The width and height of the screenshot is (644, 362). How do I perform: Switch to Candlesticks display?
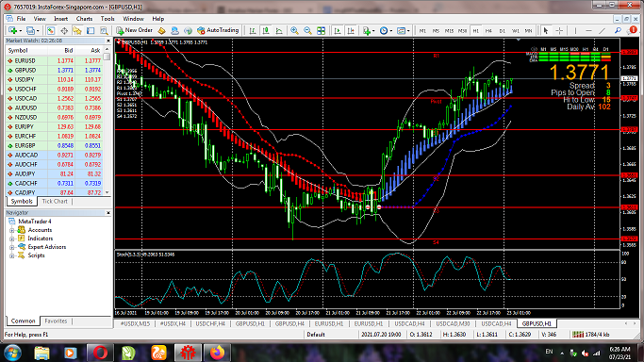(x=266, y=30)
